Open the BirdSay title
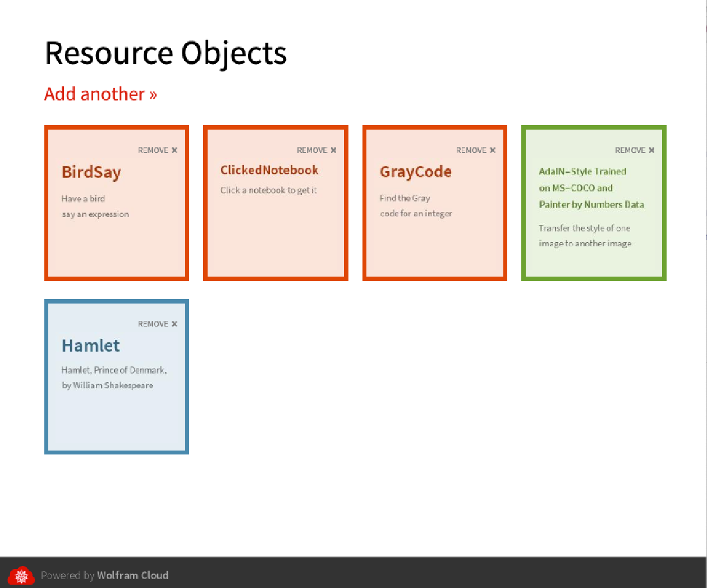The image size is (707, 588). tap(91, 172)
